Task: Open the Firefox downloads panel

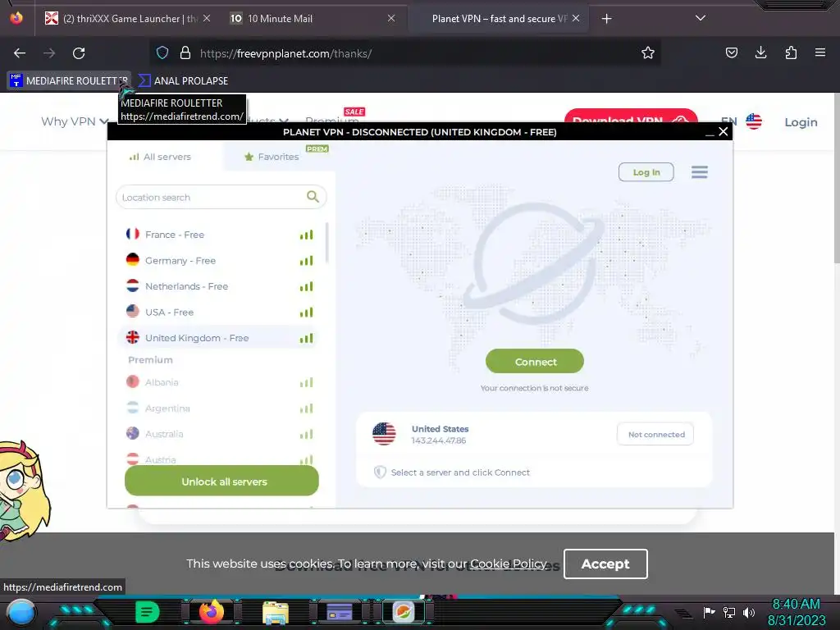Action: [760, 53]
